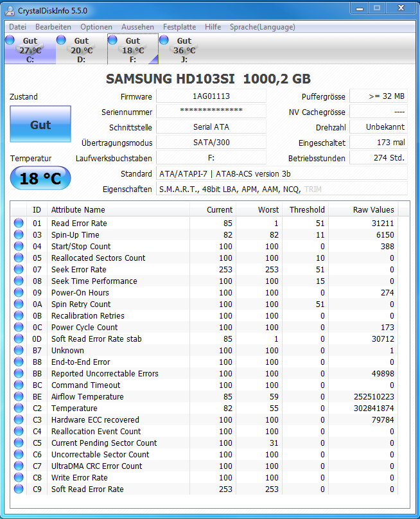The width and height of the screenshot is (420, 519).
Task: Open the Hilfe menu
Action: tap(213, 27)
